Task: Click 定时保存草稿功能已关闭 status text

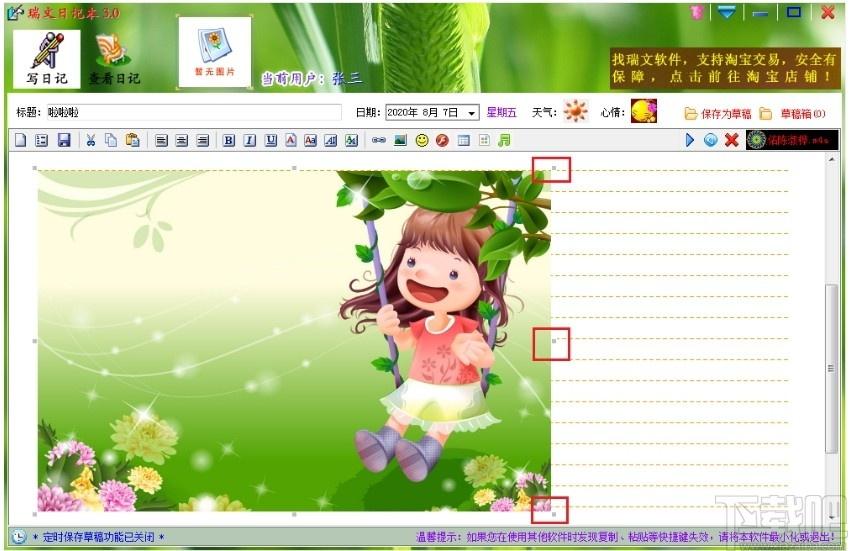Action: (x=99, y=537)
